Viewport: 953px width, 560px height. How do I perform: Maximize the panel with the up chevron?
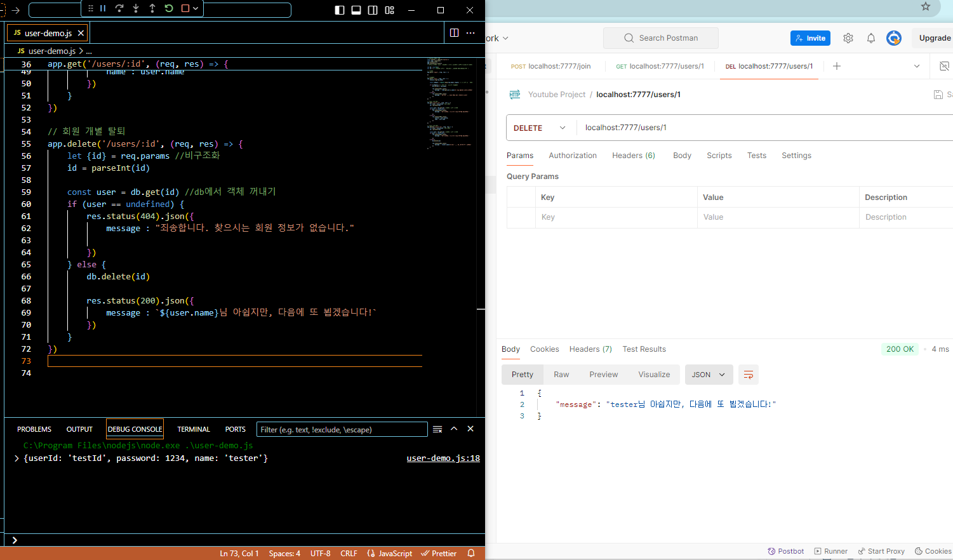454,429
